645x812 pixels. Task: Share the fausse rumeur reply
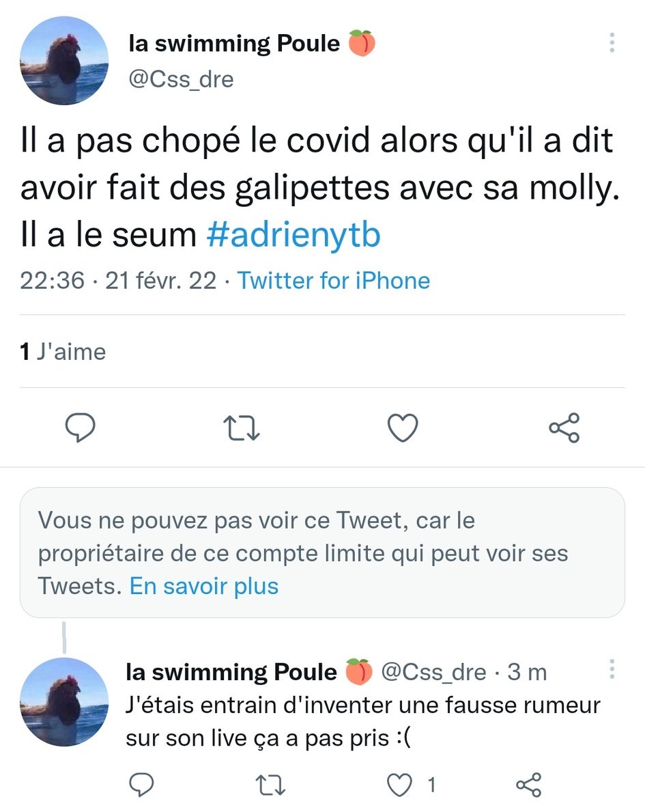coord(529,785)
